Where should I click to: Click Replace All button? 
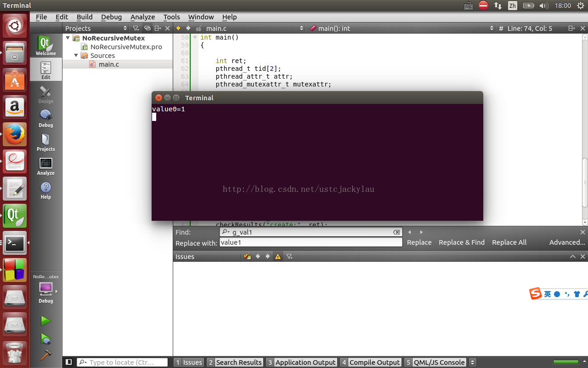click(509, 242)
